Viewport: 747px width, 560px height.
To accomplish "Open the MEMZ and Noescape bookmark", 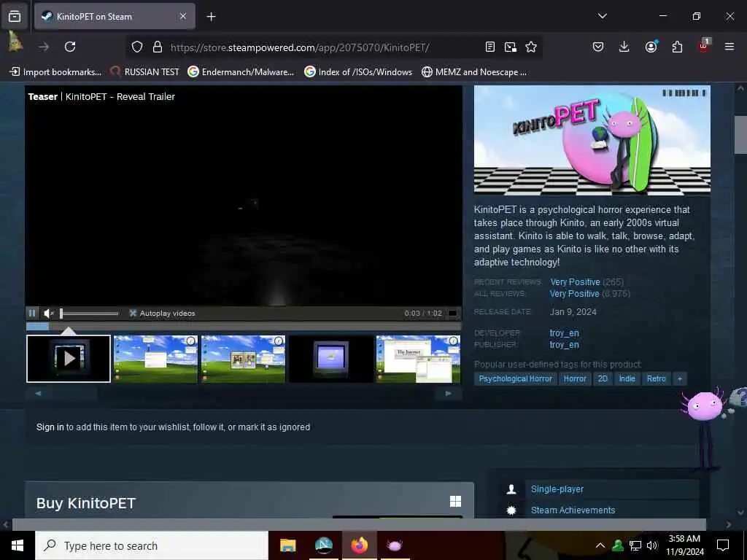I will tap(474, 72).
